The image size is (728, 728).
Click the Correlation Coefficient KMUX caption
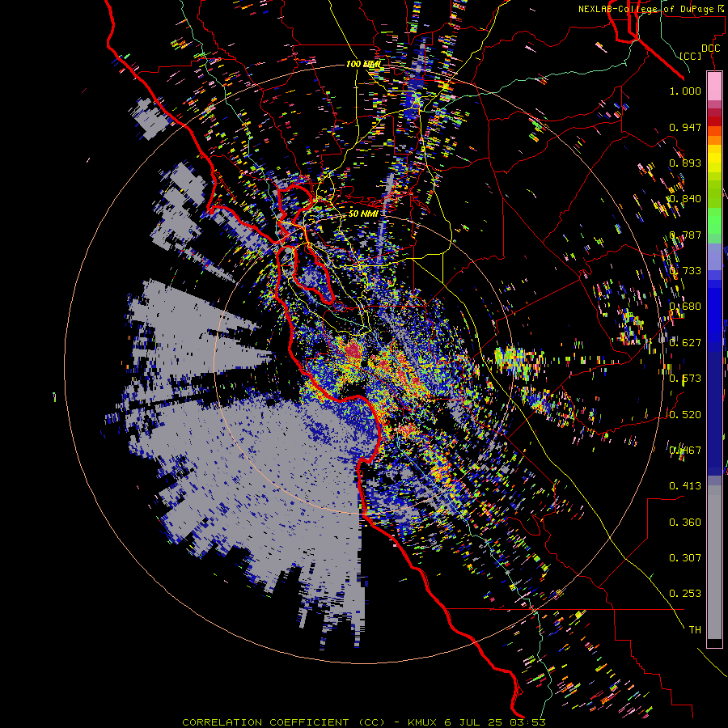[x=363, y=722]
